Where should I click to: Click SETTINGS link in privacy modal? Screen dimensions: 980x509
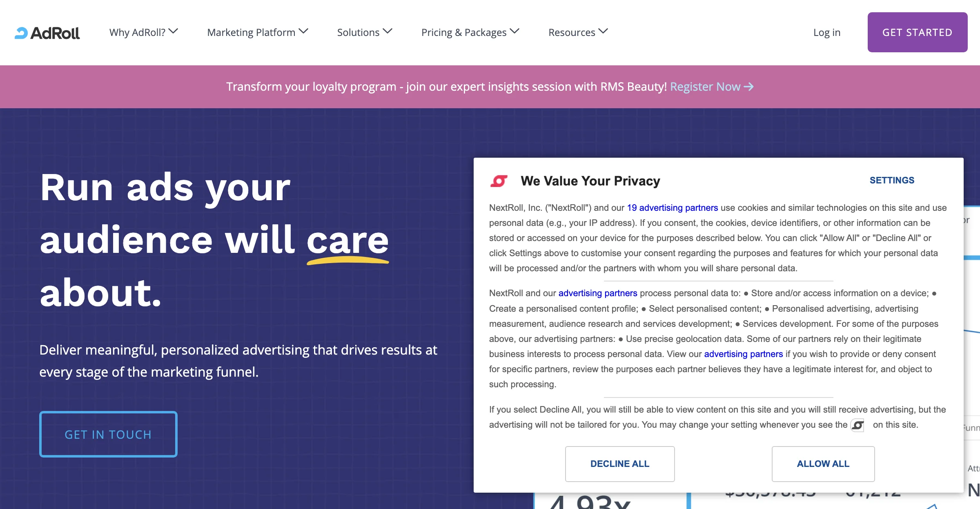(x=891, y=180)
